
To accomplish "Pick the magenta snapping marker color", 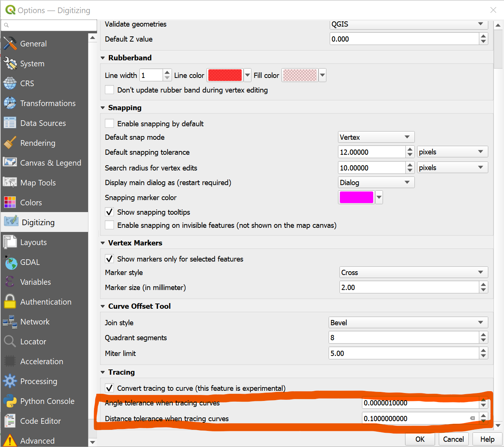I will [x=356, y=197].
